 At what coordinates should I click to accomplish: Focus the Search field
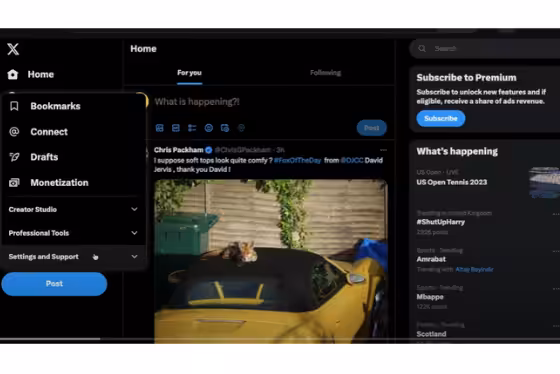[x=486, y=49]
